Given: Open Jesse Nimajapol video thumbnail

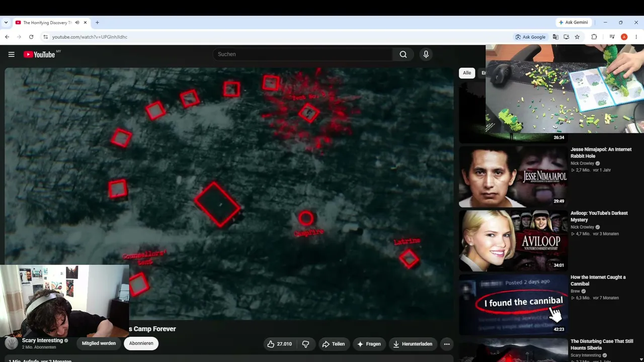Looking at the screenshot, I should pos(513,176).
